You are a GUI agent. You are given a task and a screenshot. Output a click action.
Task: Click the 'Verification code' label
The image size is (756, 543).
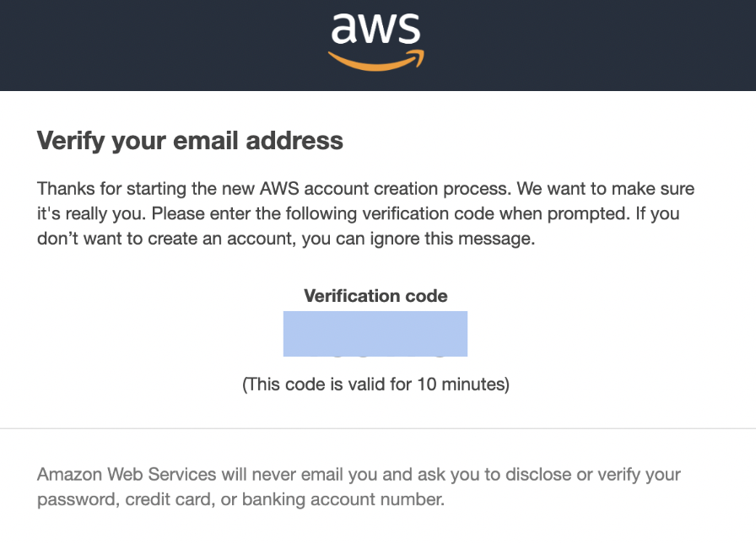tap(375, 295)
